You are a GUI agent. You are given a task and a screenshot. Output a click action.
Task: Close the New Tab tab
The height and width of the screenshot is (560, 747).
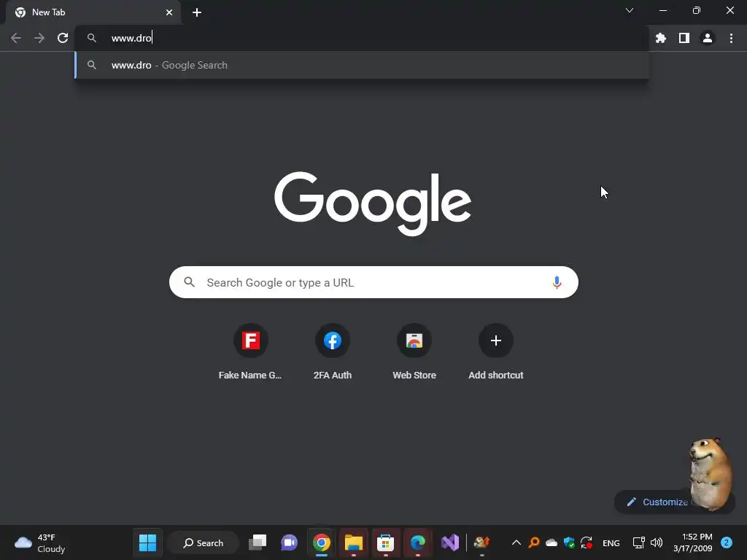169,12
